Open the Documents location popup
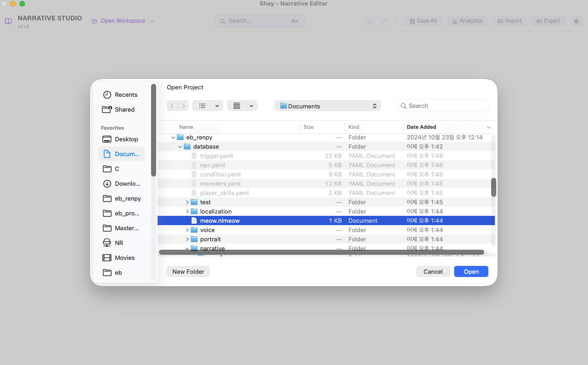The image size is (588, 365). (x=327, y=106)
